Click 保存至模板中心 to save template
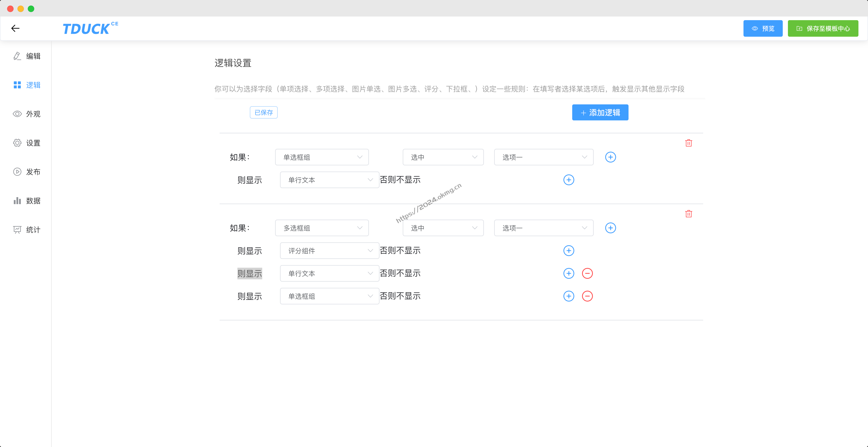 click(823, 28)
